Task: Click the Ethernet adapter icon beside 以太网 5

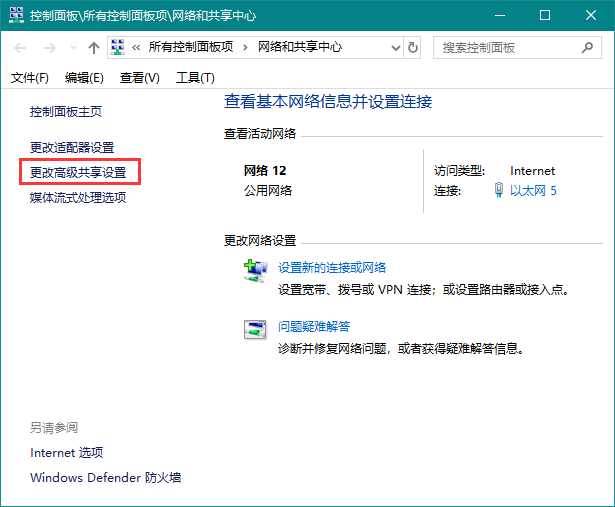Action: 499,190
